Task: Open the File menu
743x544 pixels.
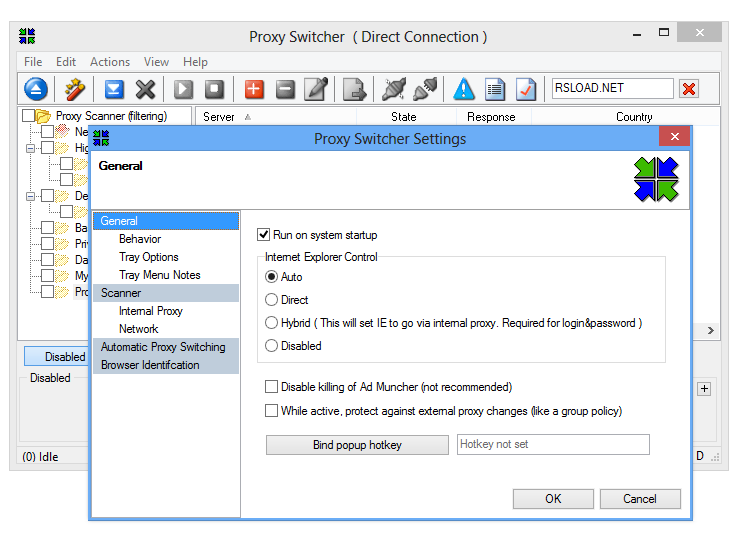Action: (x=33, y=62)
